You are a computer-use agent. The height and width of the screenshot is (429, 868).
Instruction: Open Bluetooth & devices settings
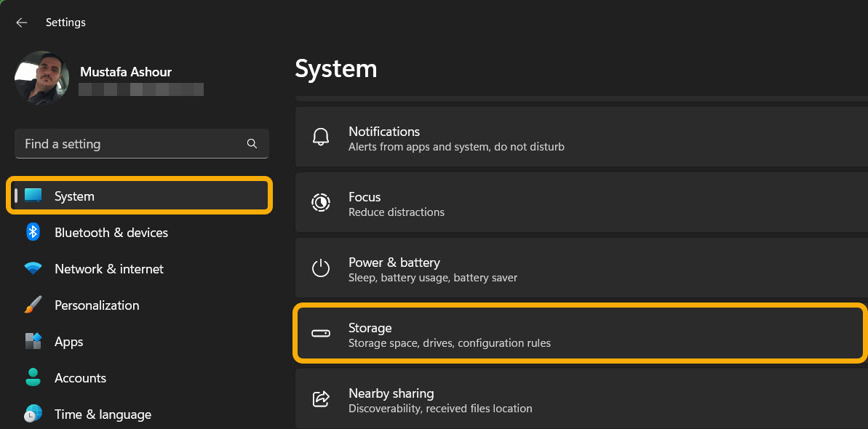(111, 232)
